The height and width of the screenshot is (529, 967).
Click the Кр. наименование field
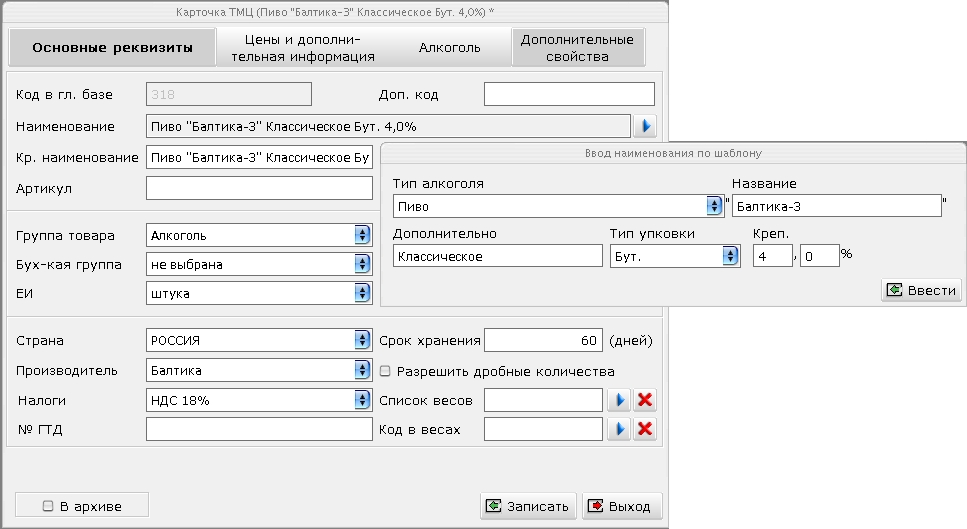[260, 157]
